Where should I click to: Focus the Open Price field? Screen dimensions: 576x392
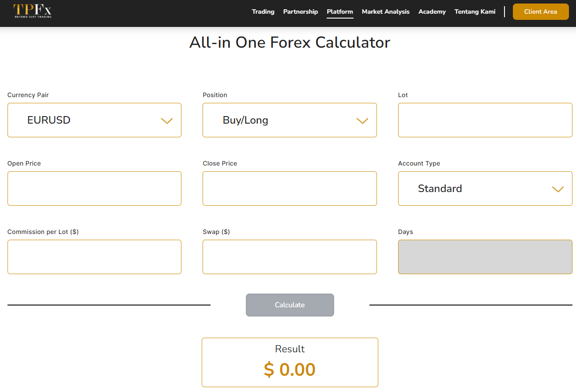point(94,188)
